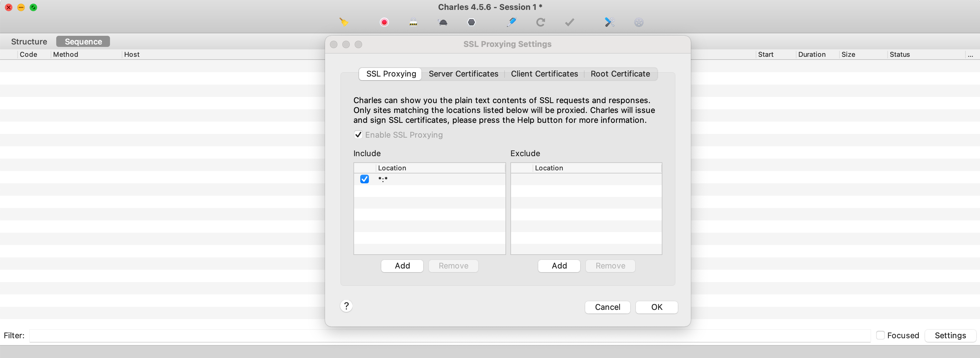The image size is (980, 358).
Task: Open settings with the gear toolbar icon
Action: 638,22
